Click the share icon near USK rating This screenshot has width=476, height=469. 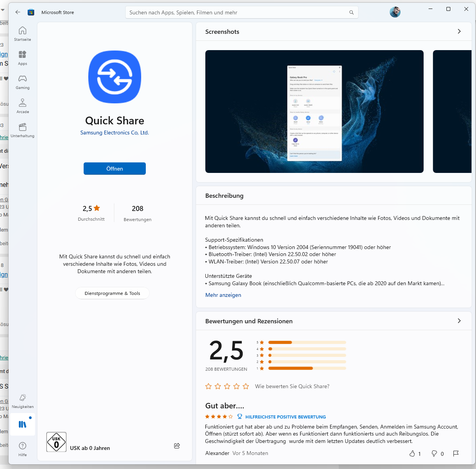click(x=177, y=446)
